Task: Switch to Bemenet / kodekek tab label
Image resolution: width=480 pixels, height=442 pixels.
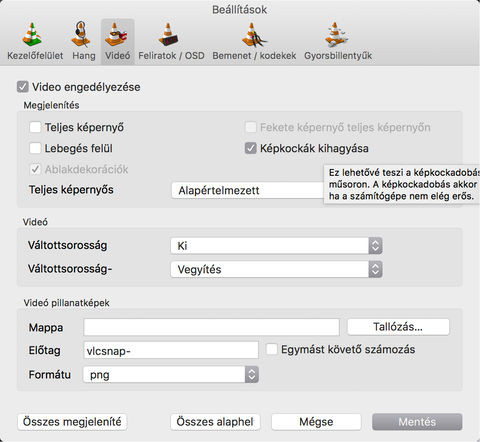Action: point(254,56)
